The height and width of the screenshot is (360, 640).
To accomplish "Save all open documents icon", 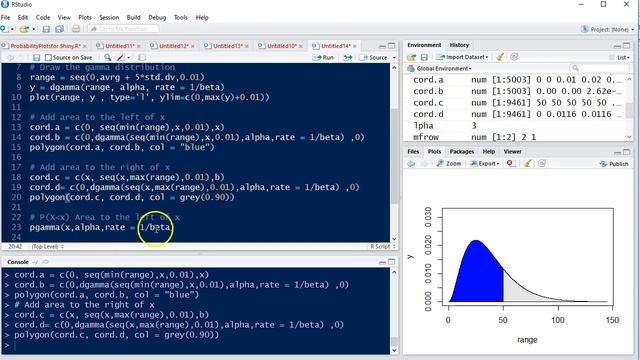I will tap(60, 29).
